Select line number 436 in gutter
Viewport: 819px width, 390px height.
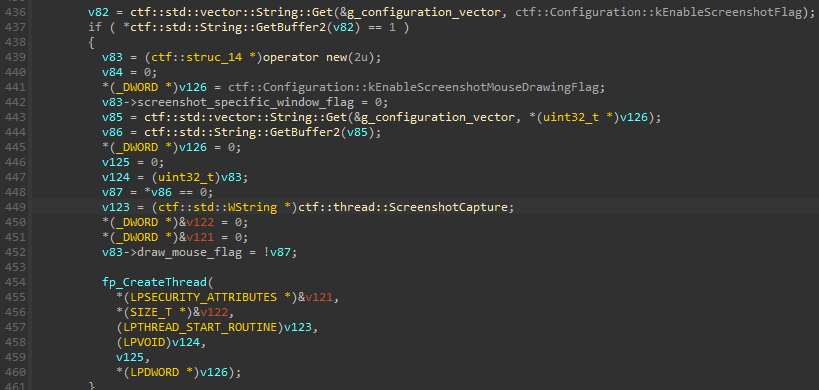(15, 13)
